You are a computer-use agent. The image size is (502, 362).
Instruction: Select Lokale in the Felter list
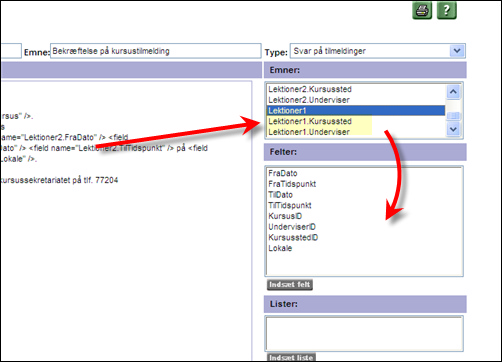click(280, 248)
